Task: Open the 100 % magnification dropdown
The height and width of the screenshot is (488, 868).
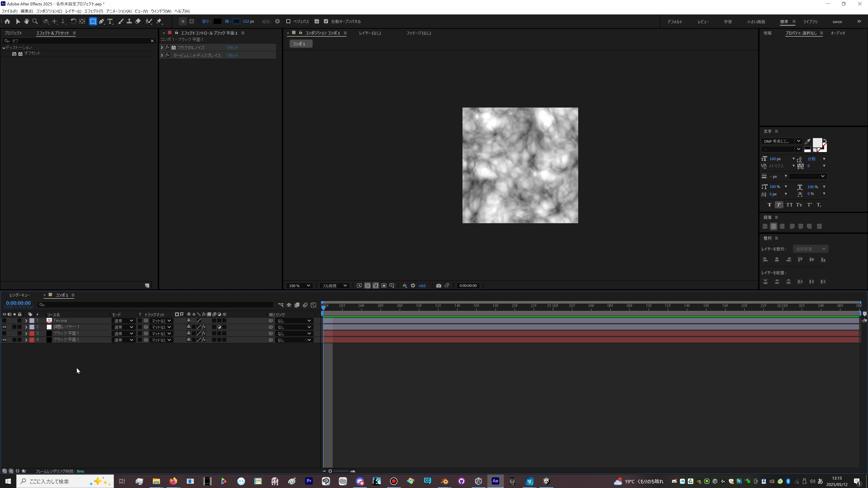Action: (299, 286)
